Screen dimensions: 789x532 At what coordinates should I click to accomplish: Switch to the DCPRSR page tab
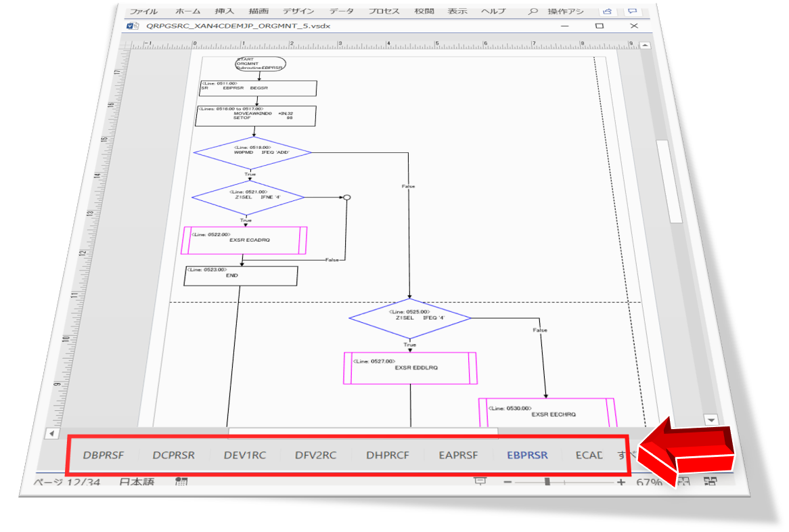[174, 455]
